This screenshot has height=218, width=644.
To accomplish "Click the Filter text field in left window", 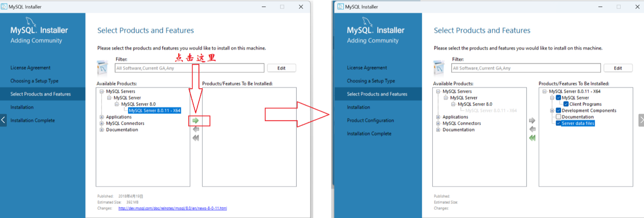I will click(x=190, y=68).
